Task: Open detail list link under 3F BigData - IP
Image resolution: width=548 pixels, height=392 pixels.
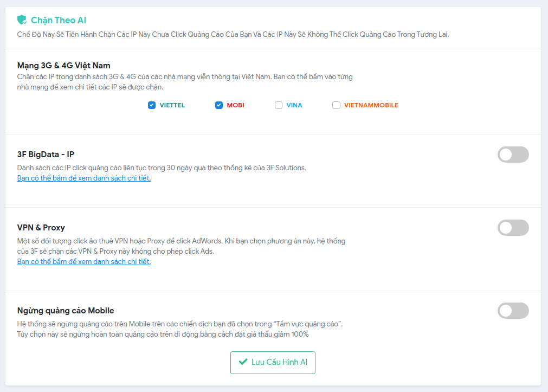Action: click(84, 178)
